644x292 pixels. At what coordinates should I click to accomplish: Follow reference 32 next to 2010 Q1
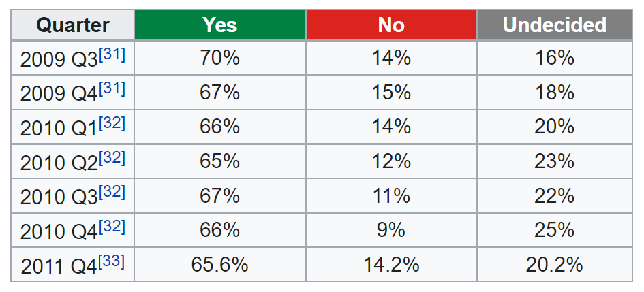click(112, 123)
